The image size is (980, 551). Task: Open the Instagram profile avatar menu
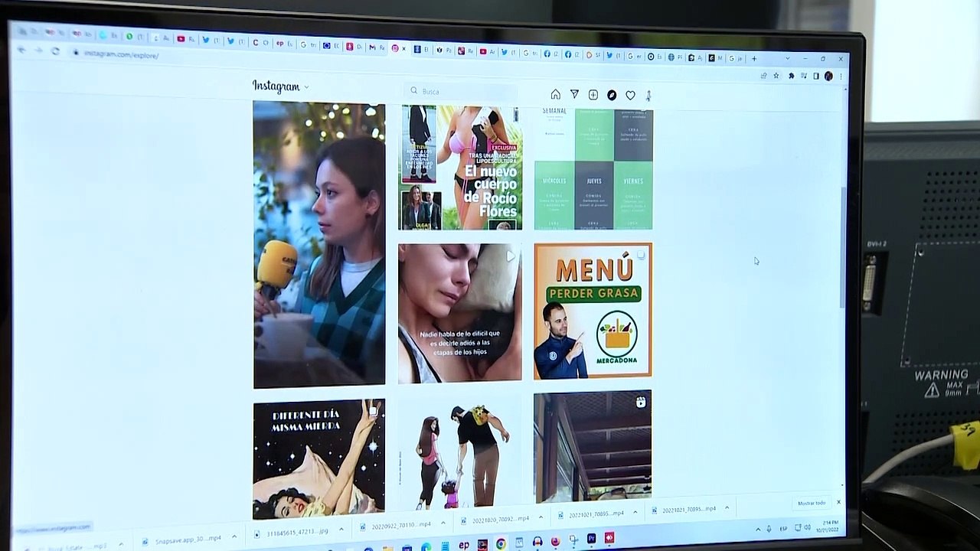pyautogui.click(x=648, y=96)
